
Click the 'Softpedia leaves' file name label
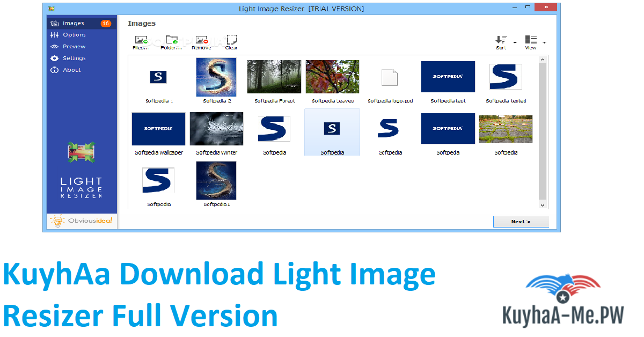(333, 101)
